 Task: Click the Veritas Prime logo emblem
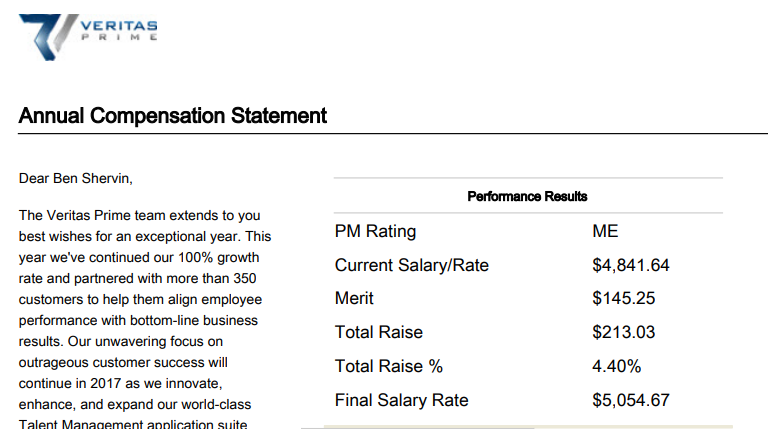coord(48,37)
